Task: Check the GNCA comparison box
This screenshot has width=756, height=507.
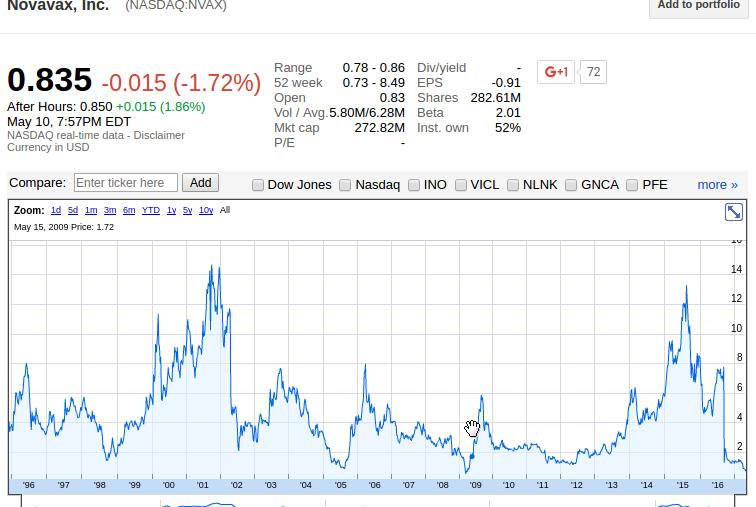Action: tap(571, 185)
